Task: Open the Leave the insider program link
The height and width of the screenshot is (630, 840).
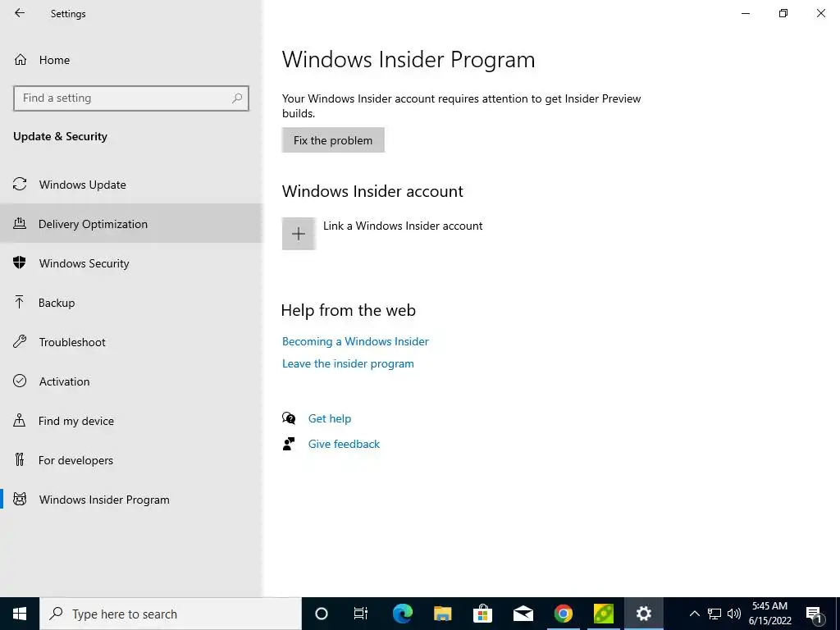Action: click(348, 363)
